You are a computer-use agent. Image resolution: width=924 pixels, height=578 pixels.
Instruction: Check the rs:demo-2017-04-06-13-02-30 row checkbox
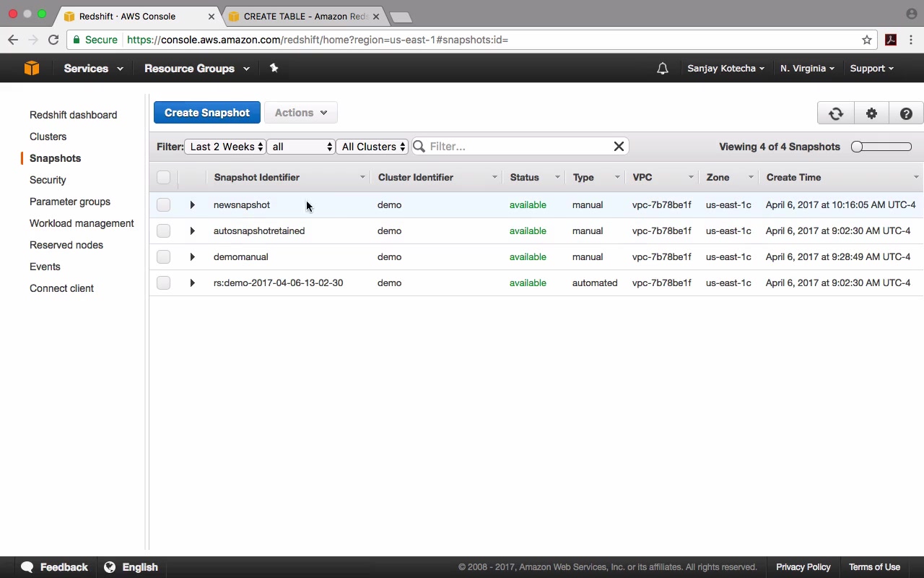click(164, 283)
